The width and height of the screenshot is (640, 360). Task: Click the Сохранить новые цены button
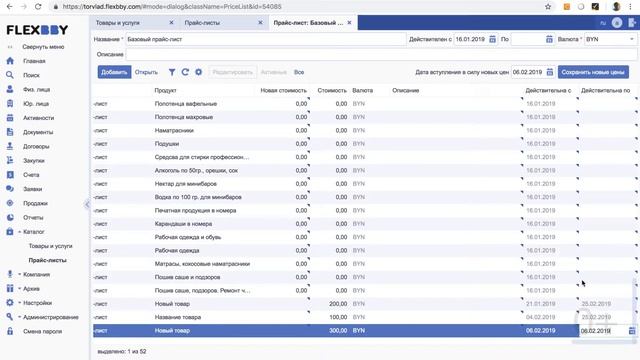[593, 72]
